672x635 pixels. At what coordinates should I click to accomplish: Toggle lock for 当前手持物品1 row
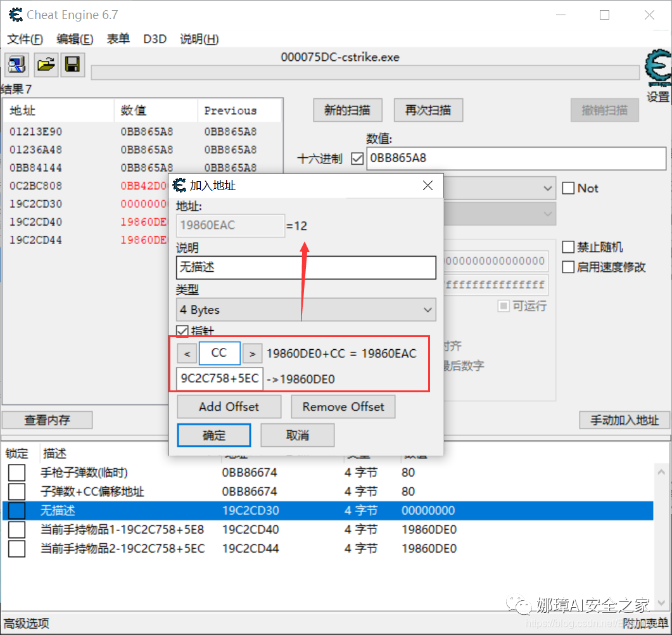16,530
